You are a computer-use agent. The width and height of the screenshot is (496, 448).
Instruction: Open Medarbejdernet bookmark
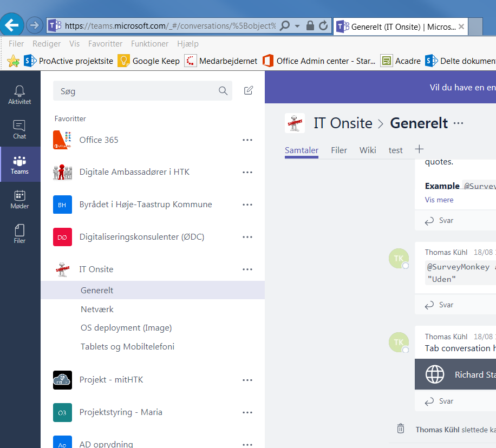pyautogui.click(x=221, y=61)
